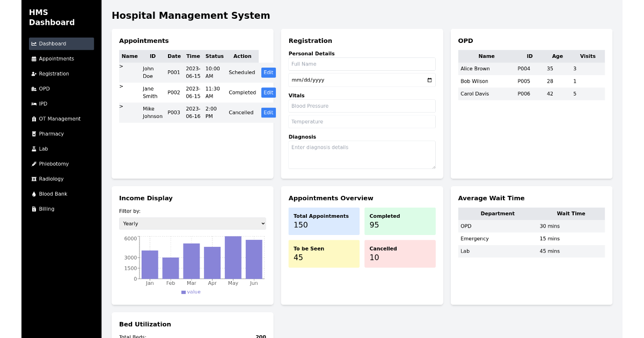
Task: Select the May bar in the income chart
Action: click(x=233, y=256)
